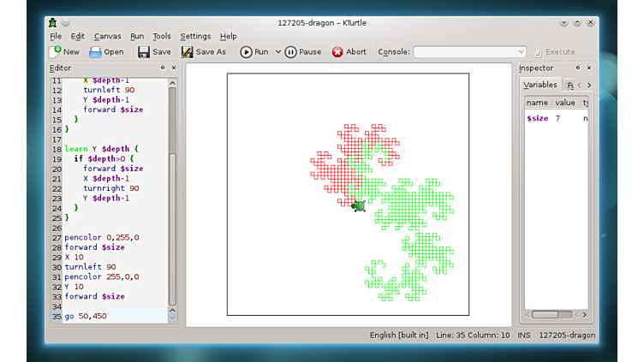
Task: Click the 'name' column header
Action: click(x=537, y=103)
